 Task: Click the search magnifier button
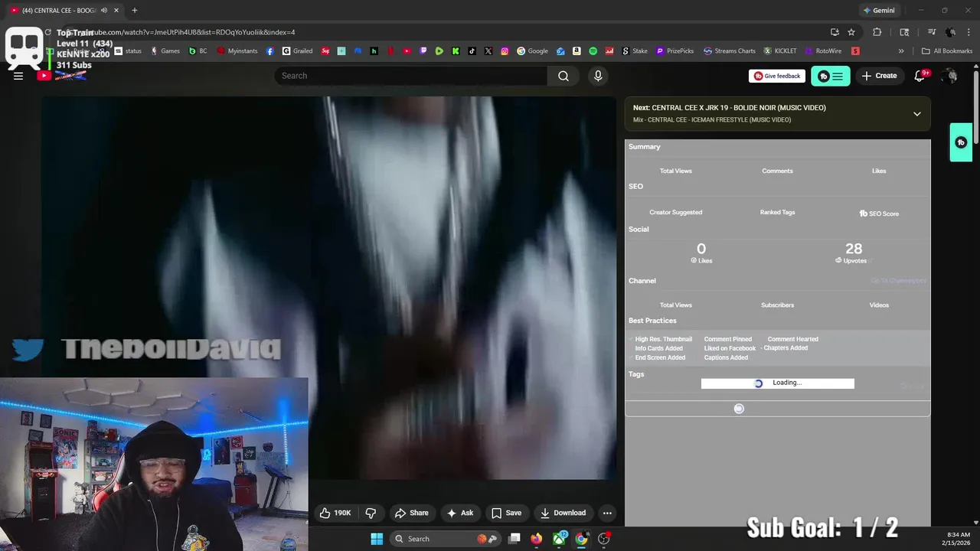563,76
